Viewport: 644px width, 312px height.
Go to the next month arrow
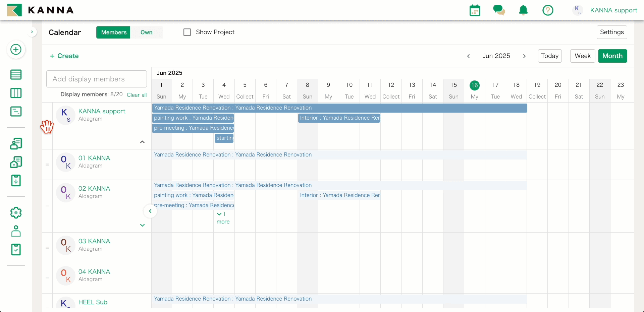(x=524, y=56)
